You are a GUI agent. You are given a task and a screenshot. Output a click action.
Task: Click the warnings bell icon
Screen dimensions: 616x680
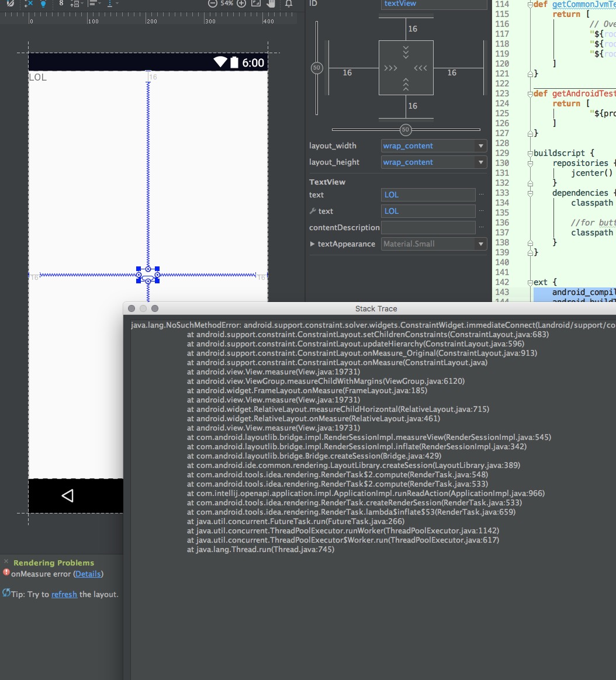pyautogui.click(x=288, y=3)
